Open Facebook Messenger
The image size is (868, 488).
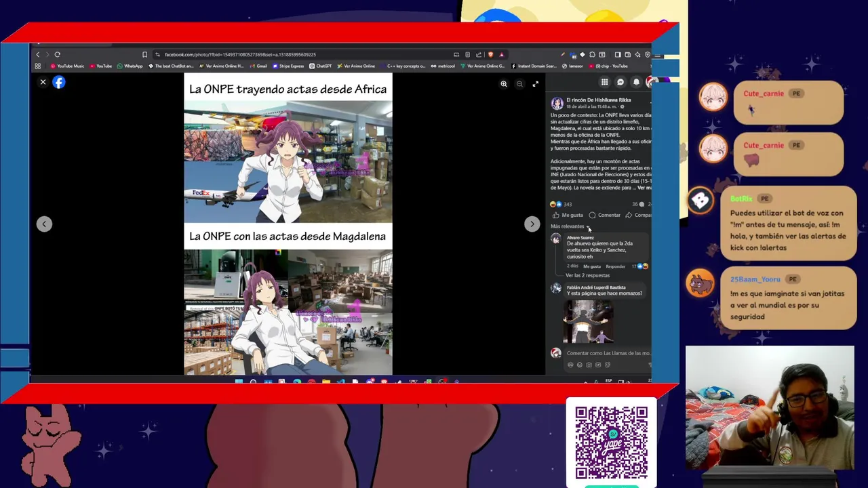tap(620, 82)
